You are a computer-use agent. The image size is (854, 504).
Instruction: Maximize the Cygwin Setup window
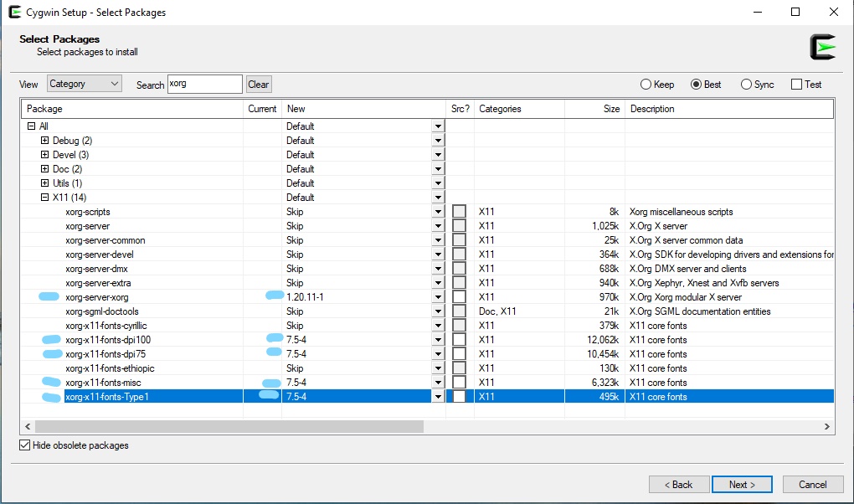[795, 12]
